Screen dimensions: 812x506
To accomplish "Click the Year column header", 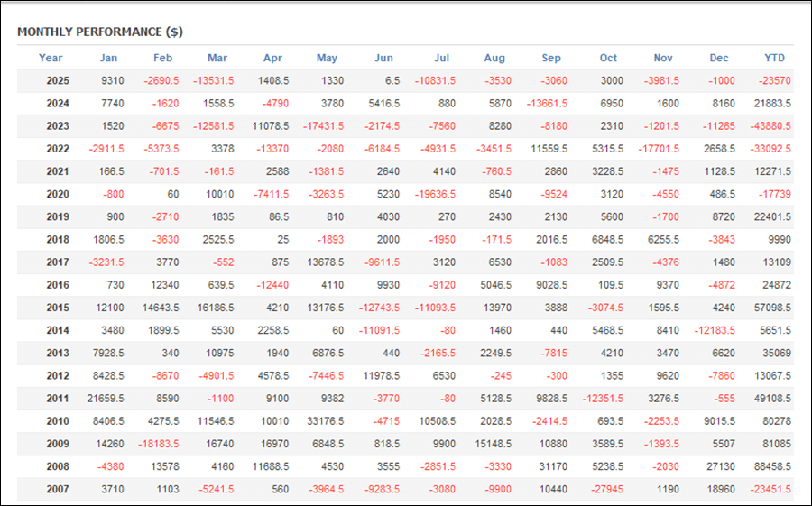I will click(51, 58).
